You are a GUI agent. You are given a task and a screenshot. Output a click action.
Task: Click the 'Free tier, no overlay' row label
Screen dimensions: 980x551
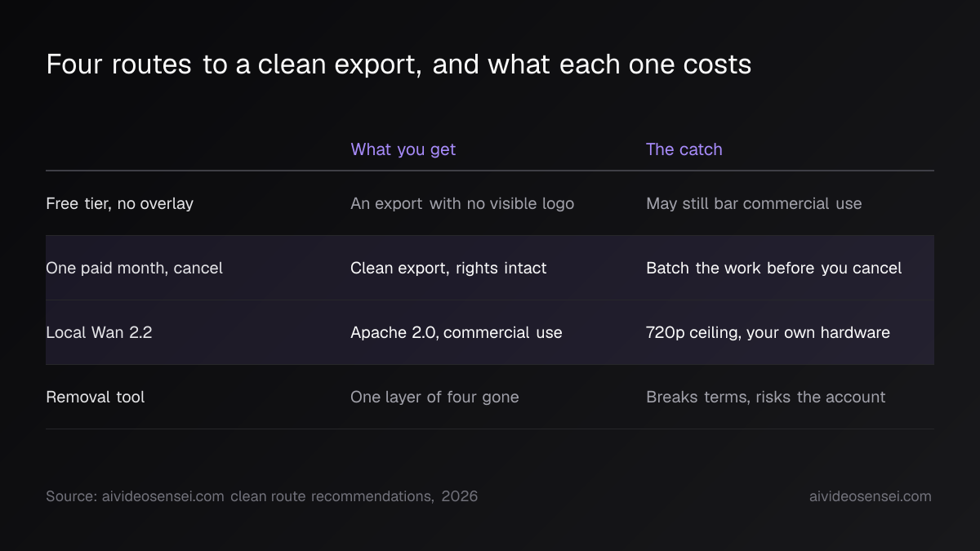click(x=120, y=203)
